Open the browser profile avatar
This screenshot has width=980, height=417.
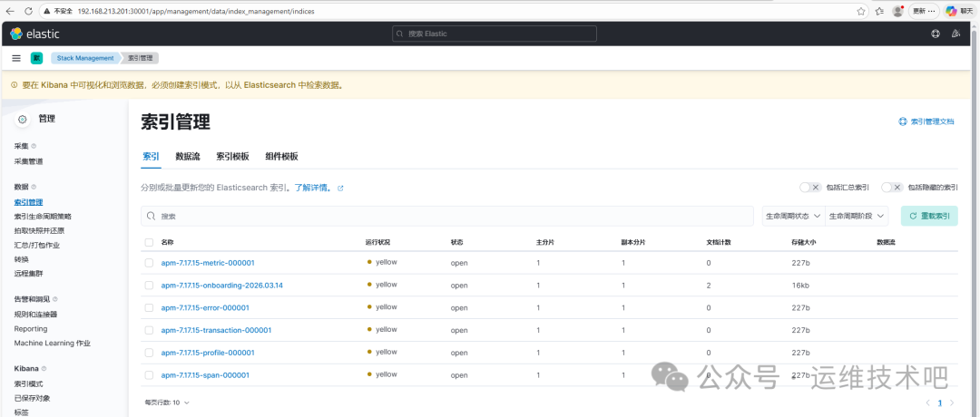coord(898,11)
